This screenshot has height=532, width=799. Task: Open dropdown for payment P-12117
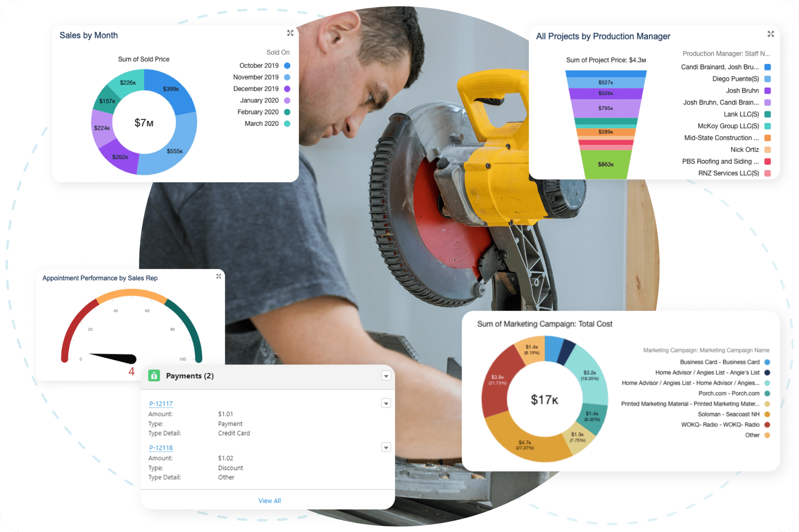point(386,403)
